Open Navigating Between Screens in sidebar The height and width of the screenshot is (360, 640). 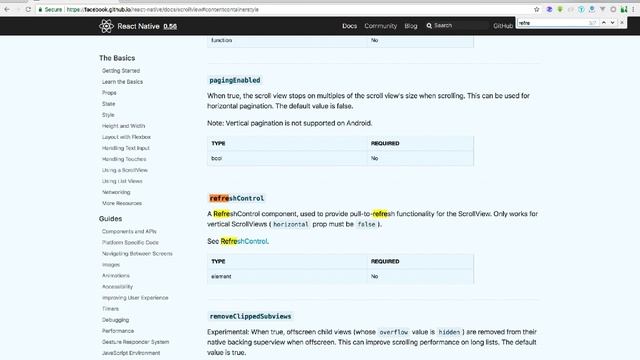pyautogui.click(x=137, y=253)
